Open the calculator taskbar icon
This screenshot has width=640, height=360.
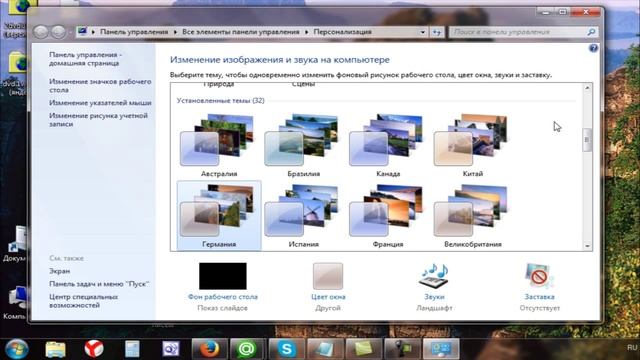point(132,349)
